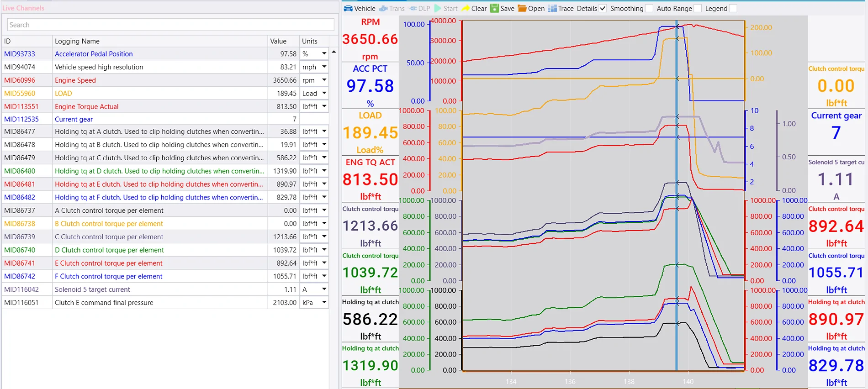Click the Trans toolbar icon
This screenshot has width=868, height=389.
(x=383, y=8)
